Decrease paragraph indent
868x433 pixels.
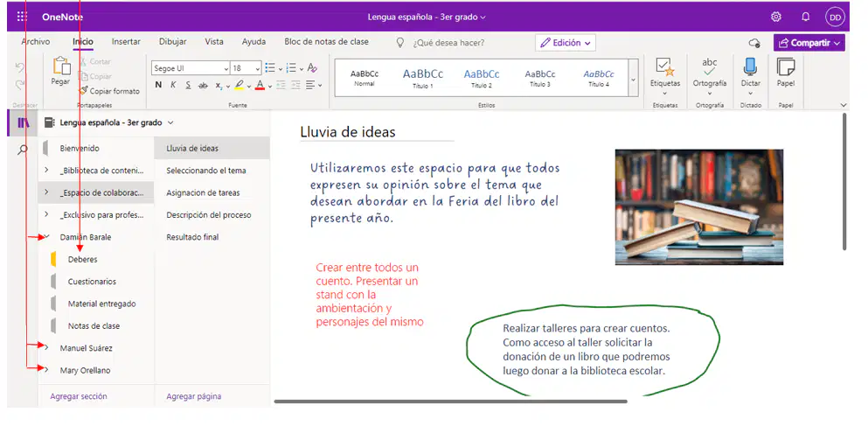(281, 85)
